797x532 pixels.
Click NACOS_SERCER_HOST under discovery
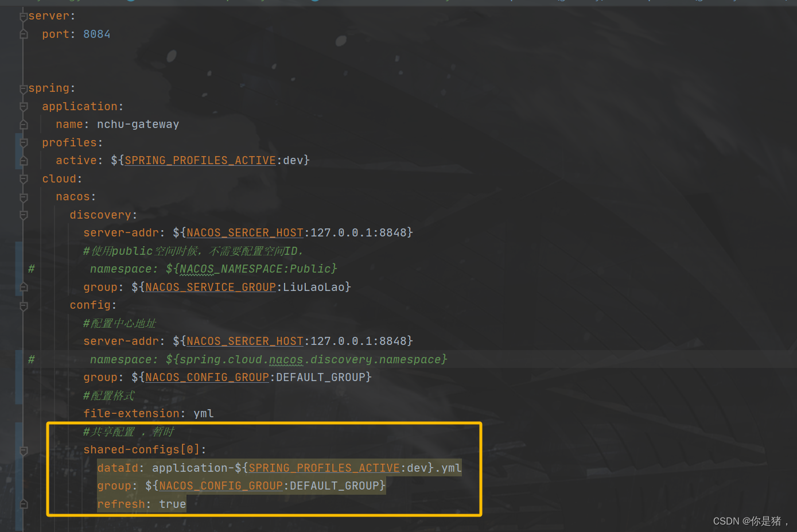(245, 233)
